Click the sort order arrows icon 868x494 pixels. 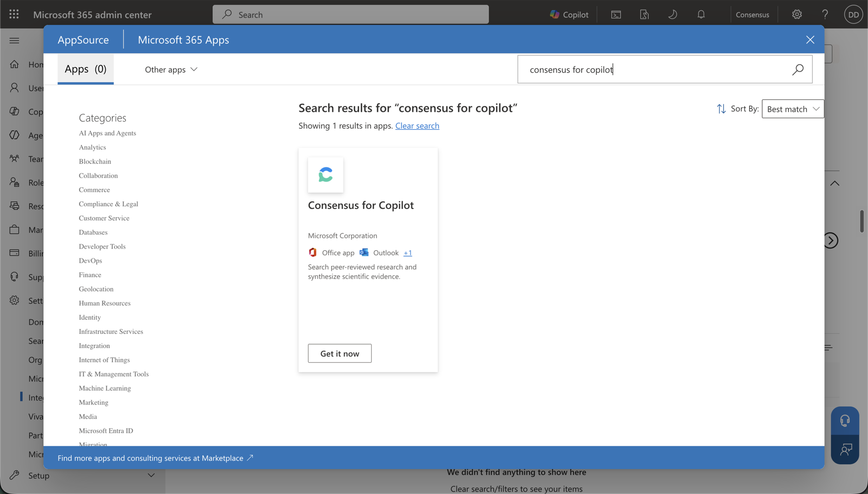pyautogui.click(x=721, y=109)
